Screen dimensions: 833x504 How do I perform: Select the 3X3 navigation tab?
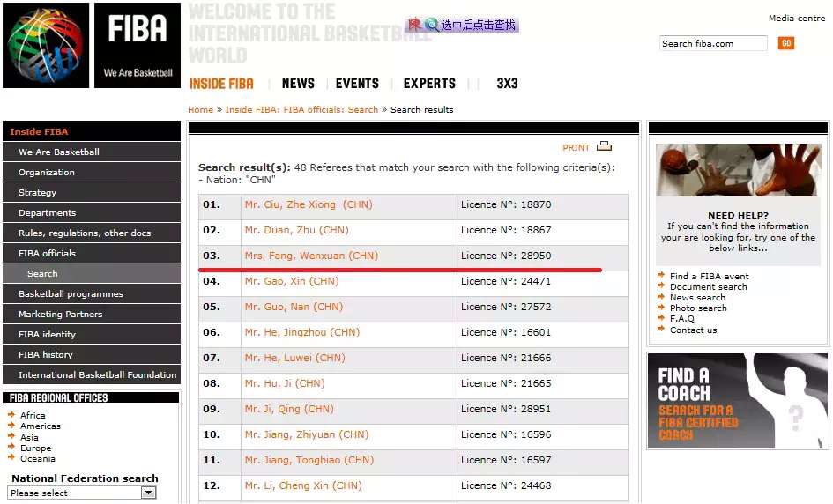507,84
